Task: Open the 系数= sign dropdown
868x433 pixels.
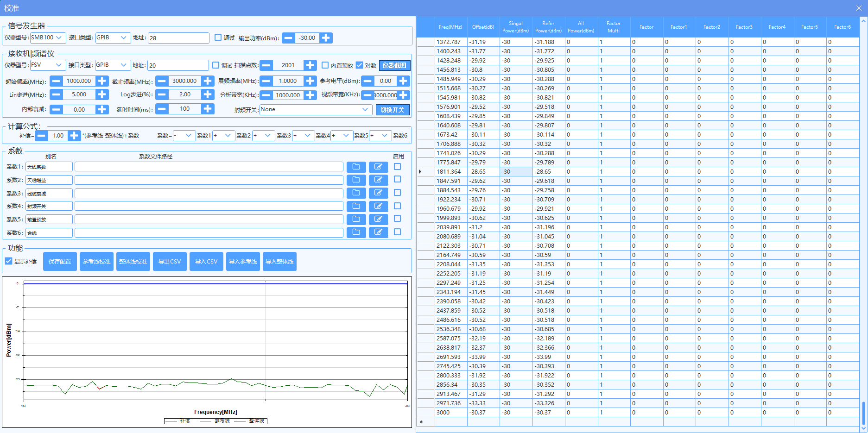Action: [x=184, y=135]
